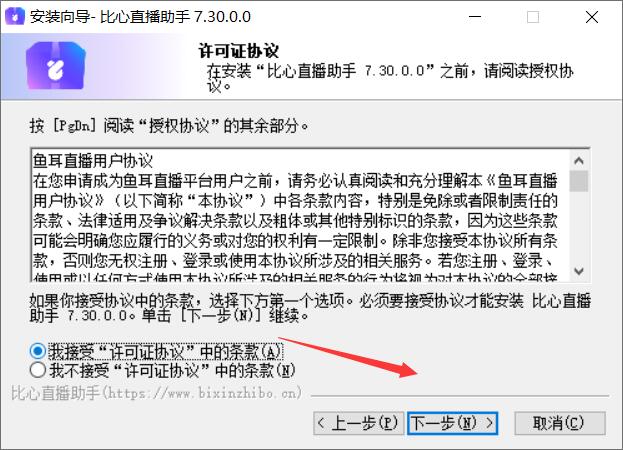Screen dimensions: 623x450
Task: Click 下一步(N) to continue installation
Action: (x=452, y=423)
